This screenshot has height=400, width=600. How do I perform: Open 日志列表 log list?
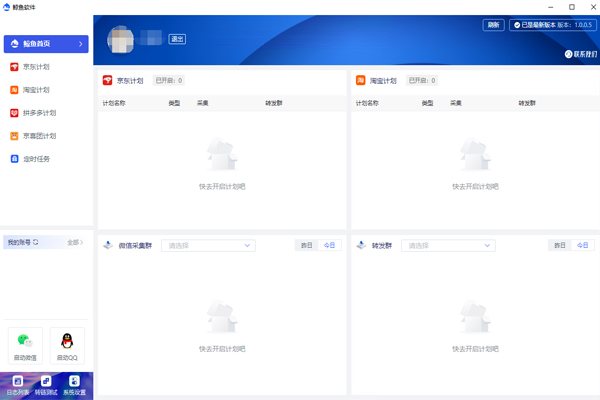coord(16,385)
